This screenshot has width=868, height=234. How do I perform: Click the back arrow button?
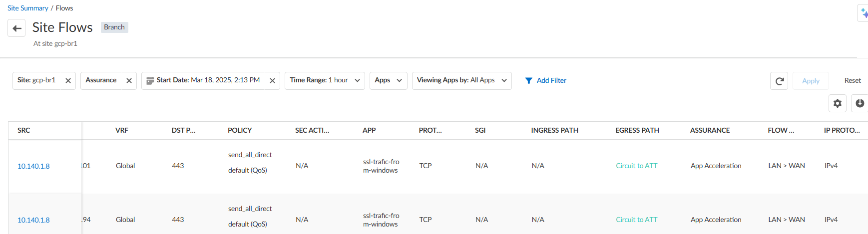tap(16, 28)
